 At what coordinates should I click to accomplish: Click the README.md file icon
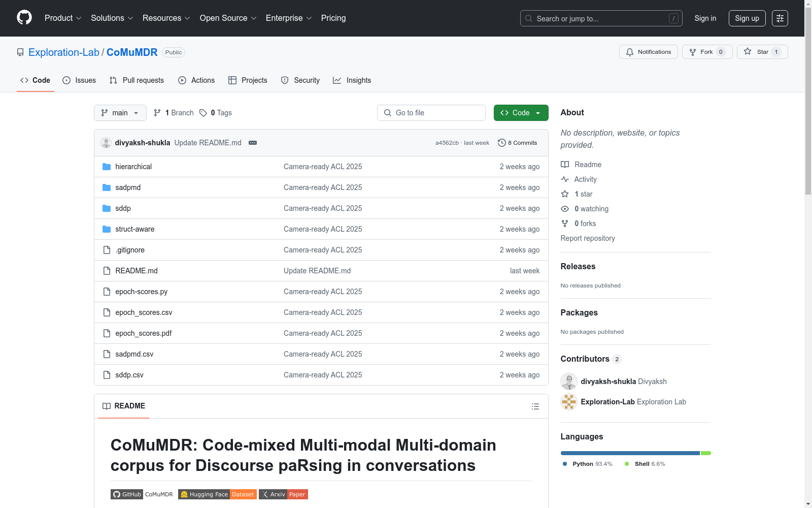click(107, 271)
